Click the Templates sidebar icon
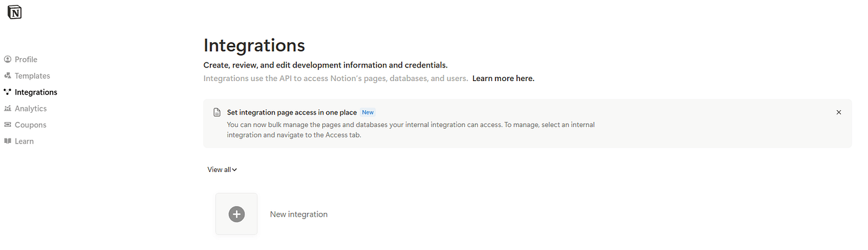 click(7, 75)
